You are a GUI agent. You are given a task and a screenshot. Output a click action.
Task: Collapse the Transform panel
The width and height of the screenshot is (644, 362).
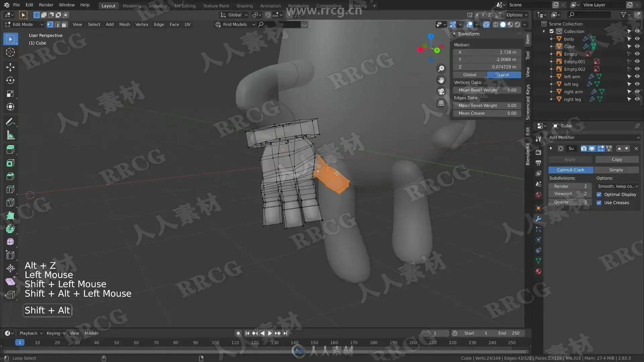coord(454,34)
